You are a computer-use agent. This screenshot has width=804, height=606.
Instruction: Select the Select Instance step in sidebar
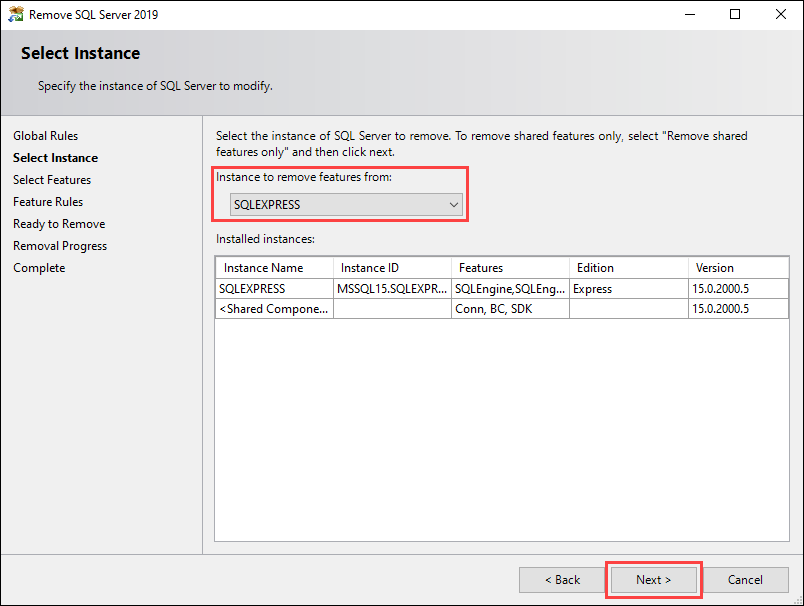click(55, 158)
